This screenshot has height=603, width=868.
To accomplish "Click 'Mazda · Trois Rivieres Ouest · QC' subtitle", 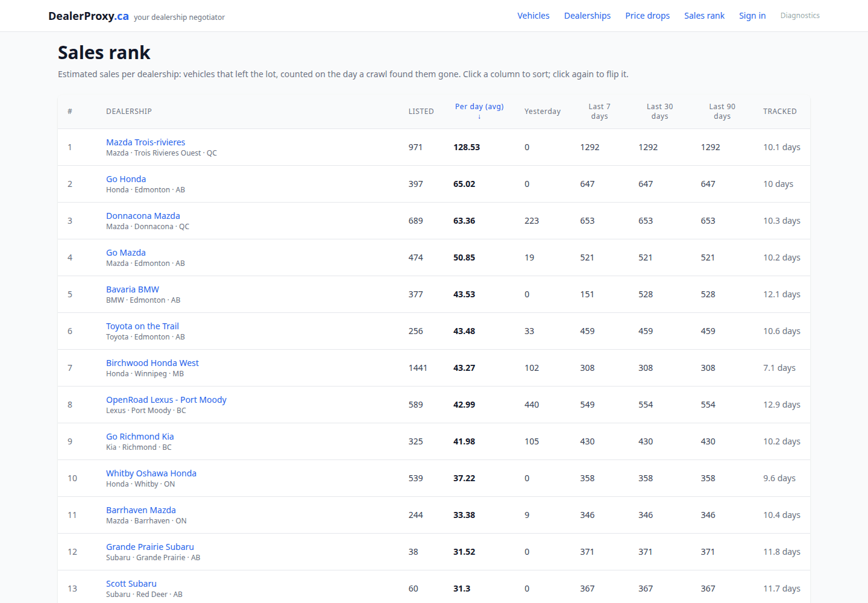I will pos(162,153).
